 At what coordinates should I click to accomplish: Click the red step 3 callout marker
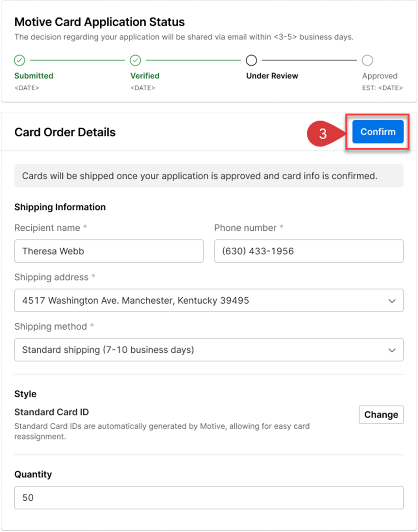click(x=323, y=133)
